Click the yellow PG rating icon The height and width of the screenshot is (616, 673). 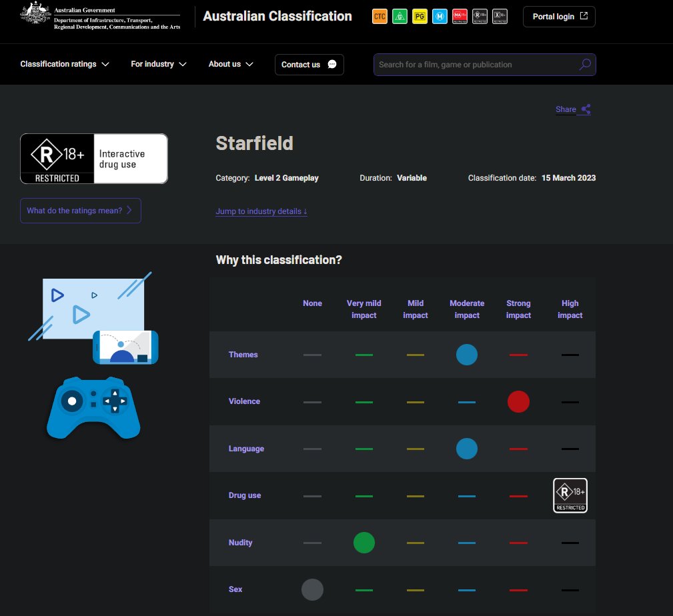pos(420,17)
